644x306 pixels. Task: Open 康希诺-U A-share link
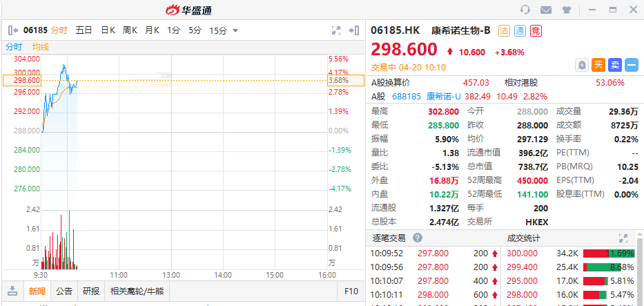444,97
